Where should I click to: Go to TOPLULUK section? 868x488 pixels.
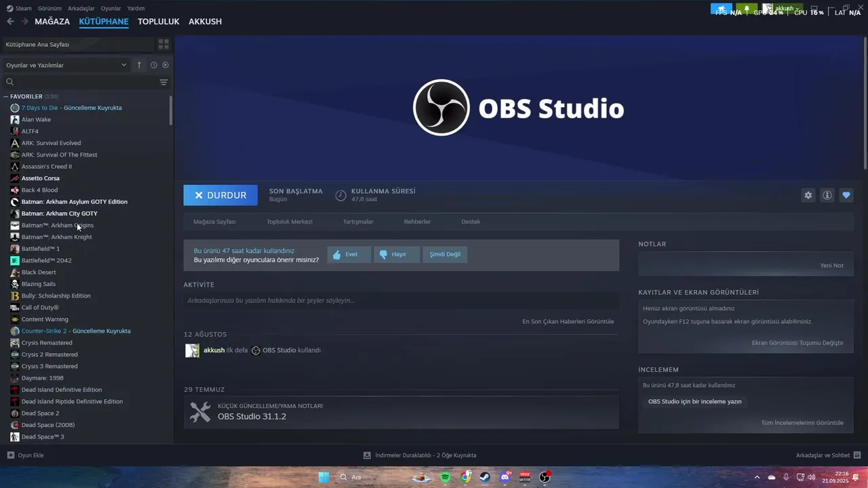click(x=158, y=22)
